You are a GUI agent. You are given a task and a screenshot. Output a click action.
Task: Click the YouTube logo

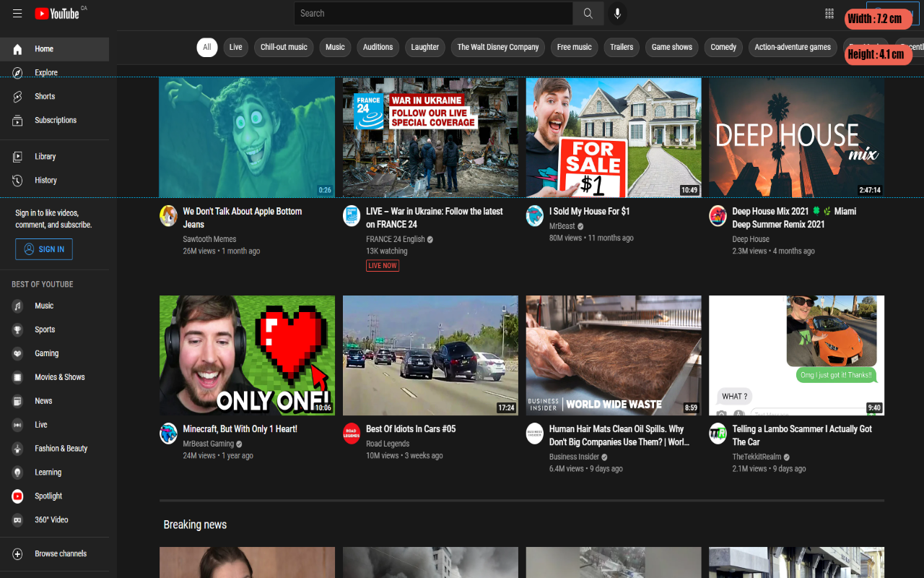[x=57, y=13]
